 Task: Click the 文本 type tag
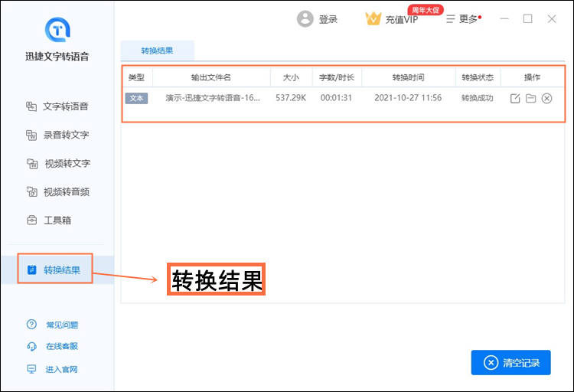136,98
